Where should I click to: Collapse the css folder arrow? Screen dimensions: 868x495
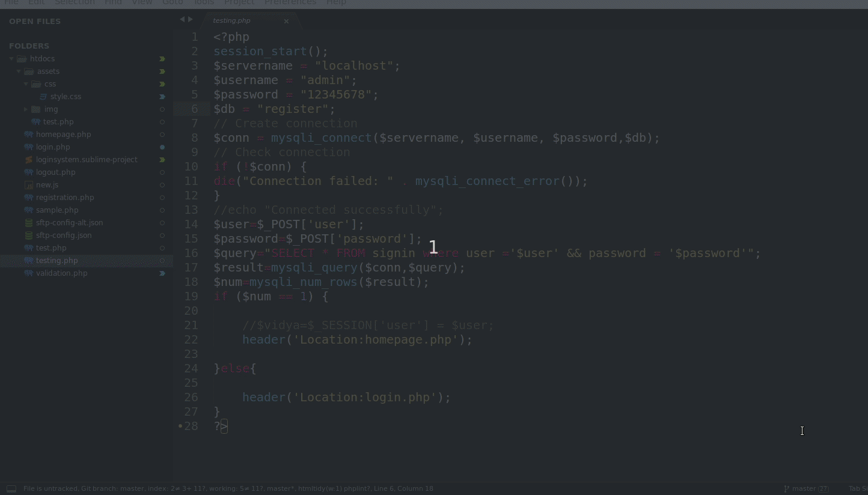(26, 84)
